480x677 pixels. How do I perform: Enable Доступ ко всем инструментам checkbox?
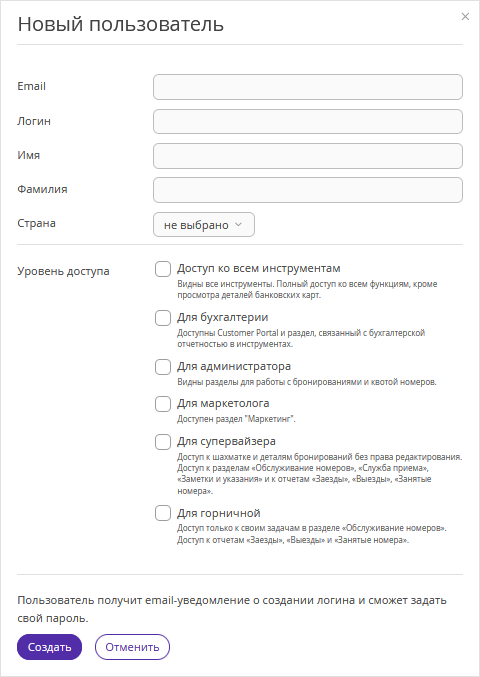click(163, 269)
